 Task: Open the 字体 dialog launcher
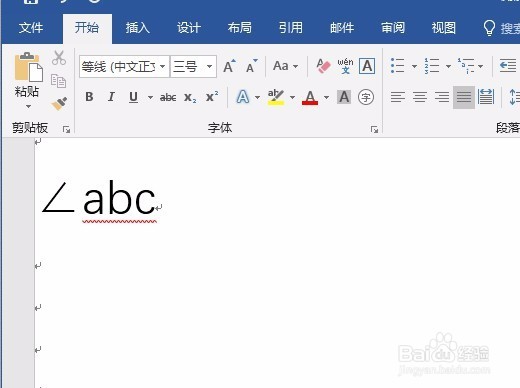[374, 129]
